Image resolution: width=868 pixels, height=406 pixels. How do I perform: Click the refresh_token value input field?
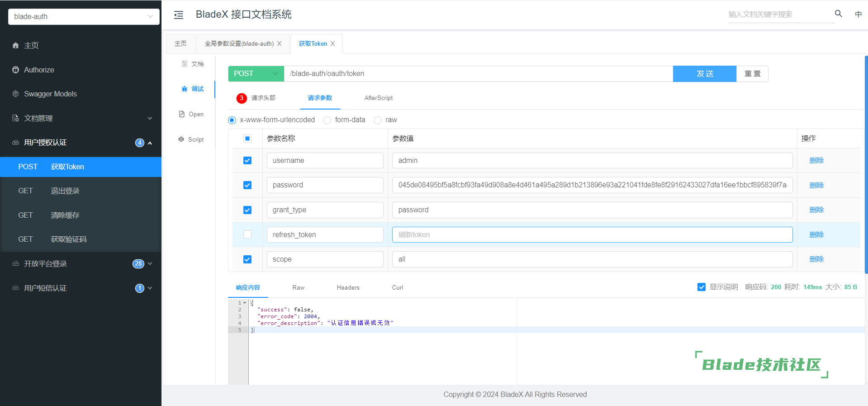[592, 234]
